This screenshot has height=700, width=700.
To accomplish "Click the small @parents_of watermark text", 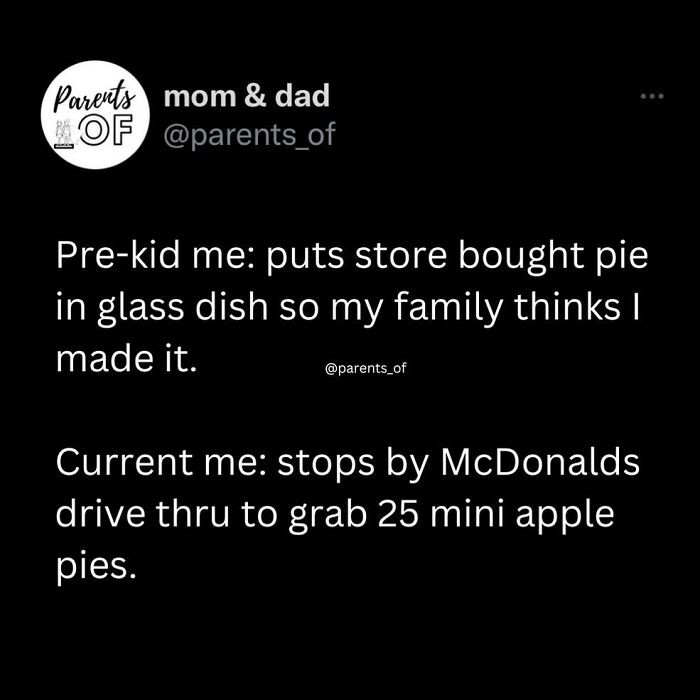I will tap(366, 368).
